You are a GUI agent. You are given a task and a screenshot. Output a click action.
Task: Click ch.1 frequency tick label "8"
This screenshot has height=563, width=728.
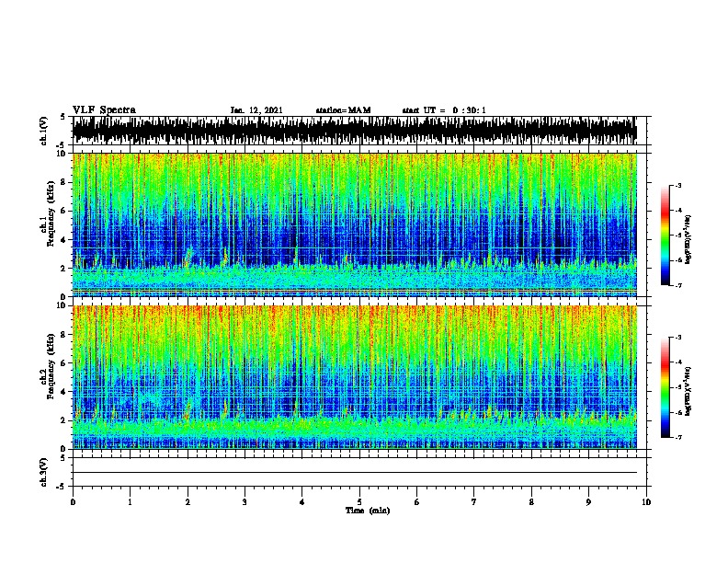point(63,182)
